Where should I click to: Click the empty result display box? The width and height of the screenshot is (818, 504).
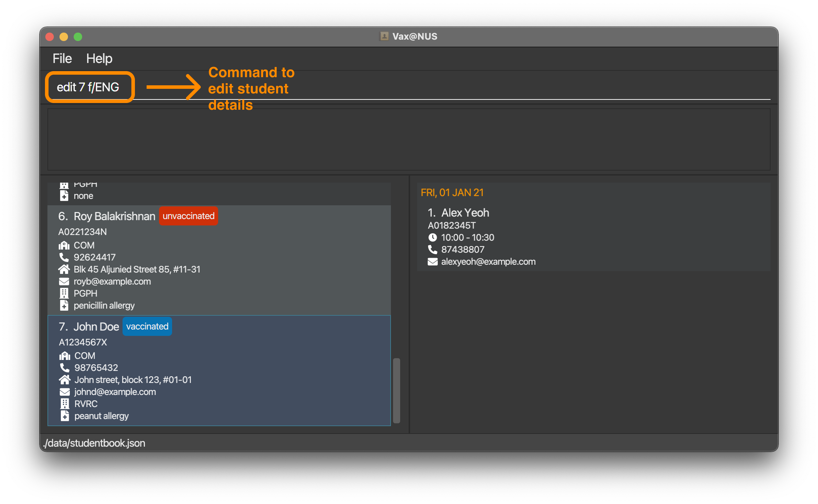tap(409, 139)
